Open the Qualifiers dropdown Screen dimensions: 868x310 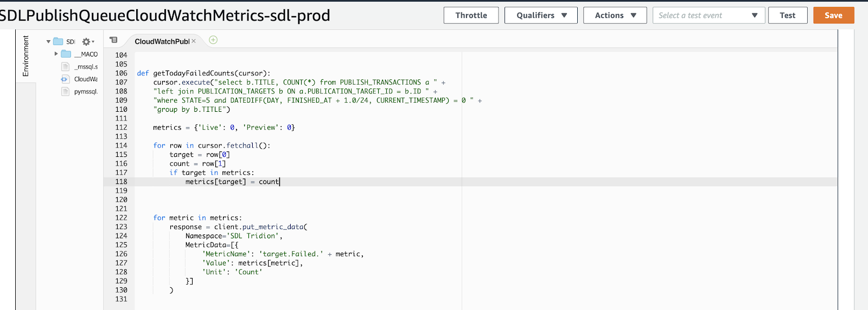541,15
